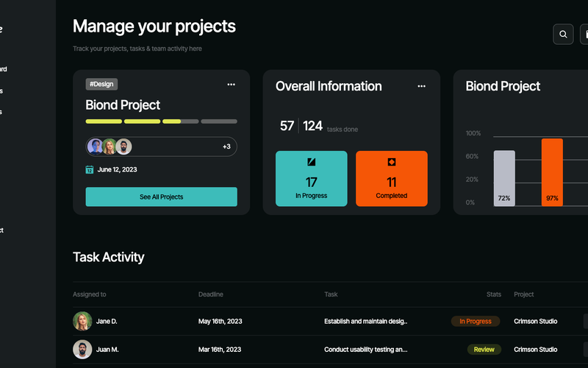588x368 pixels.
Task: Open the Overall Information three-dot menu
Action: tap(421, 86)
